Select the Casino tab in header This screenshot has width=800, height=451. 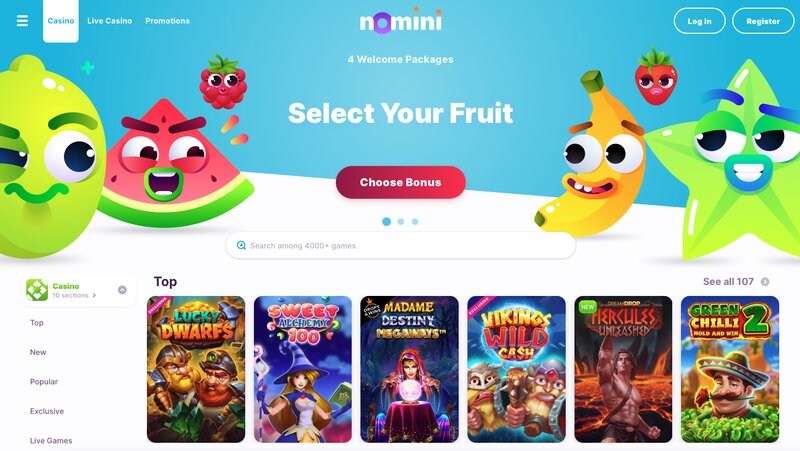tap(61, 21)
